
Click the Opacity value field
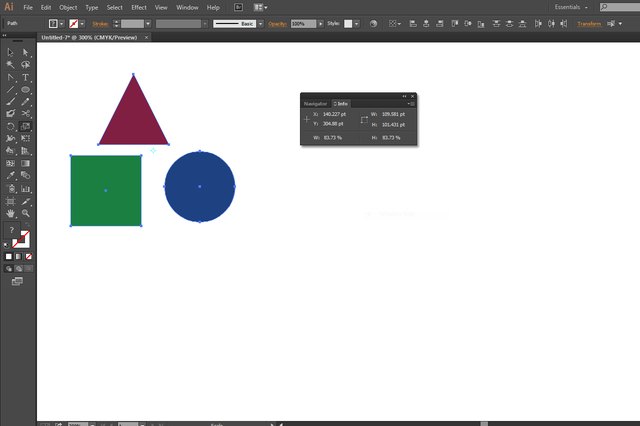point(303,24)
